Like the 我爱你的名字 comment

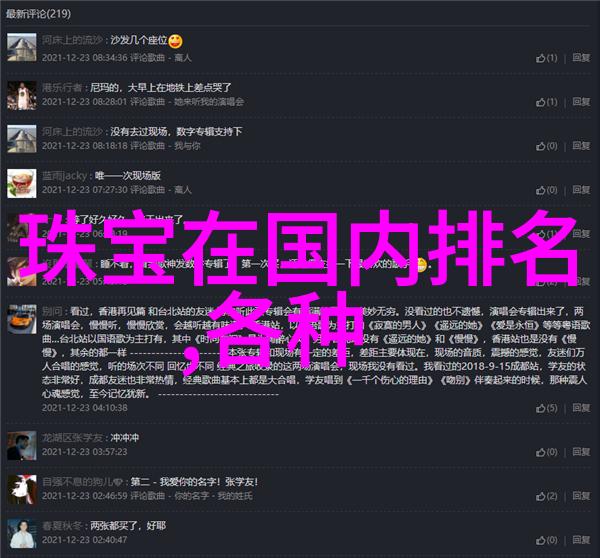click(546, 496)
